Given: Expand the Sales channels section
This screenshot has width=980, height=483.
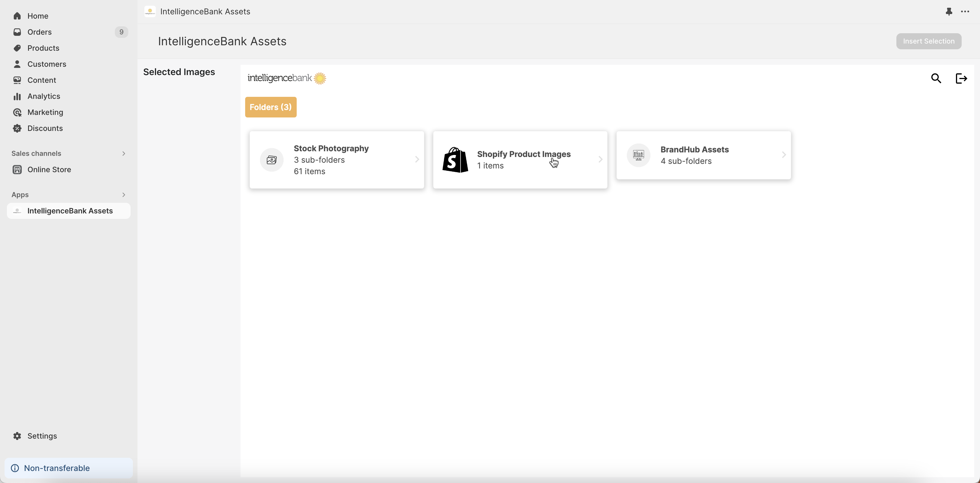Looking at the screenshot, I should tap(124, 153).
